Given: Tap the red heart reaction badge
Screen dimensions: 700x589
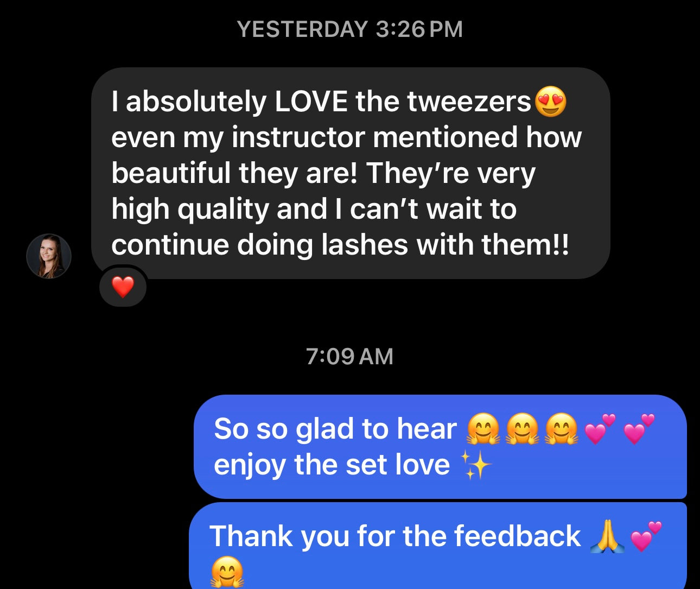Looking at the screenshot, I should (123, 287).
